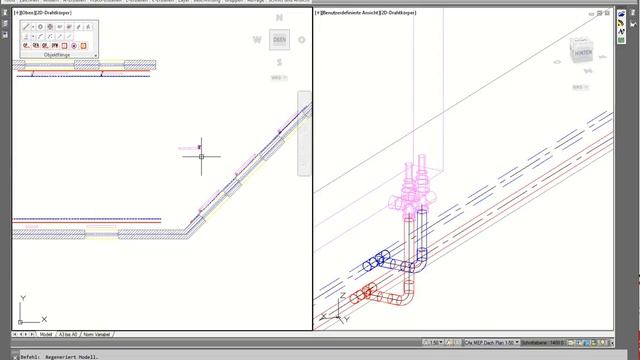Click the second icon on the left edge toolbar

click(5, 23)
